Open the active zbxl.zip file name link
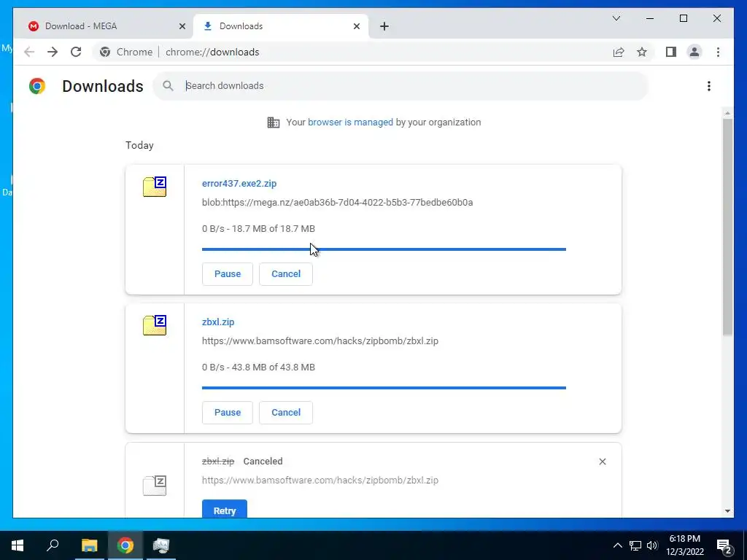This screenshot has height=560, width=747. tap(218, 322)
